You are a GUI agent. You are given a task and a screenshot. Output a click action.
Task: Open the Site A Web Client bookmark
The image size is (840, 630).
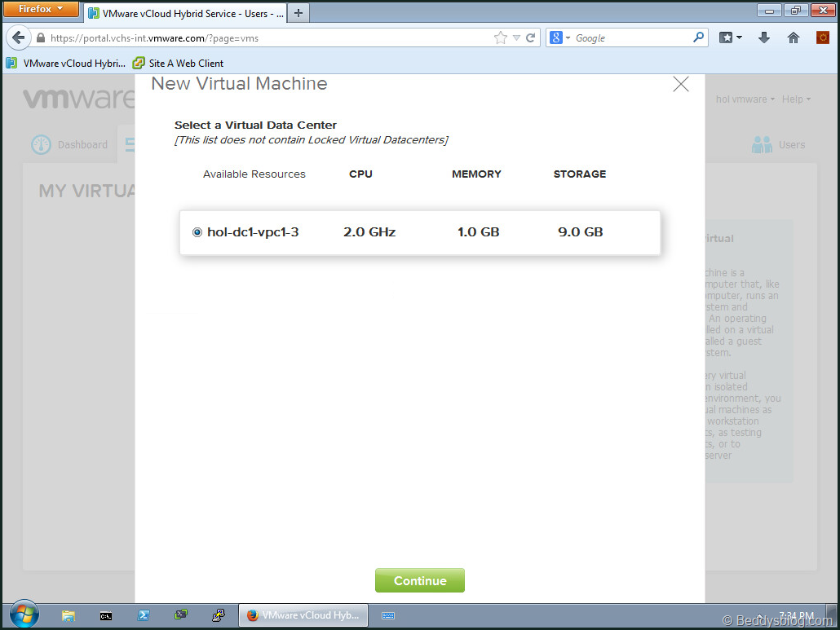pos(179,63)
